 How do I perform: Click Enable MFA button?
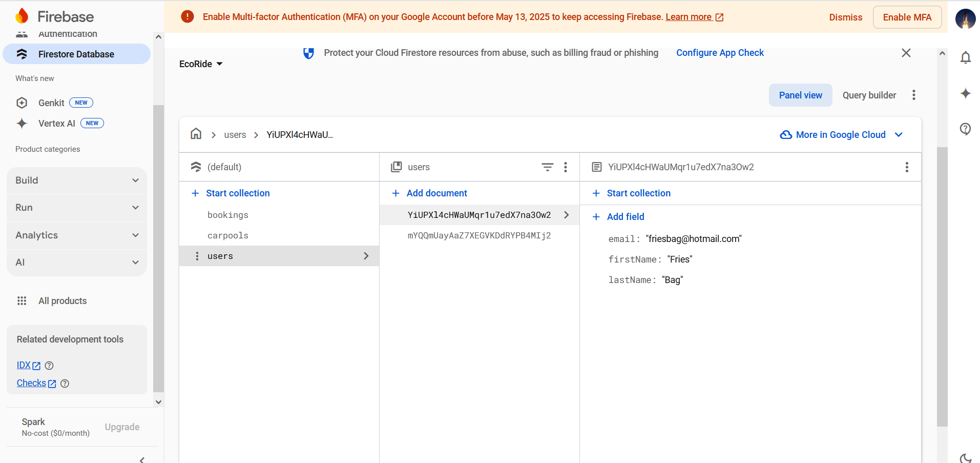pos(907,17)
